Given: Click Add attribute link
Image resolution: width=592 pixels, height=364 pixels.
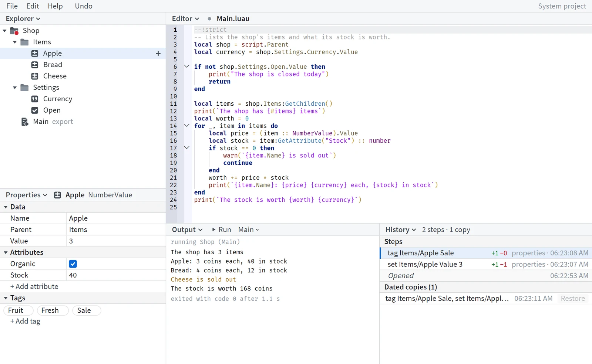Looking at the screenshot, I should coord(34,287).
